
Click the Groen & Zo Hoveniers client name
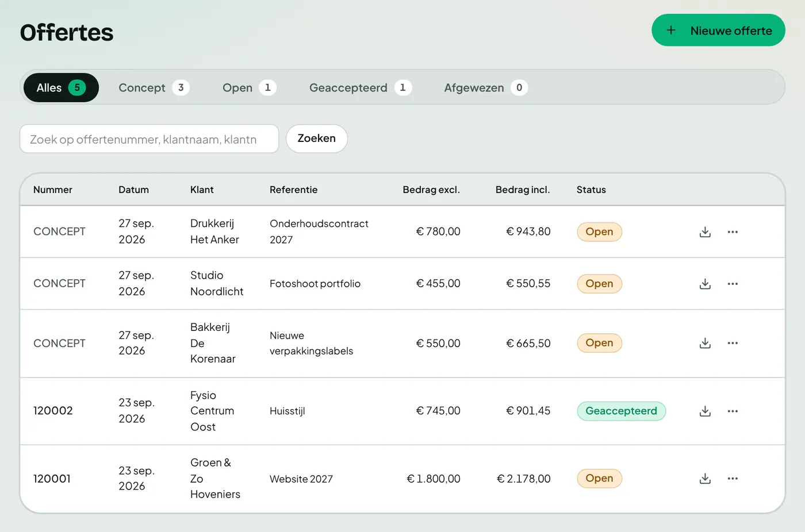click(x=215, y=479)
